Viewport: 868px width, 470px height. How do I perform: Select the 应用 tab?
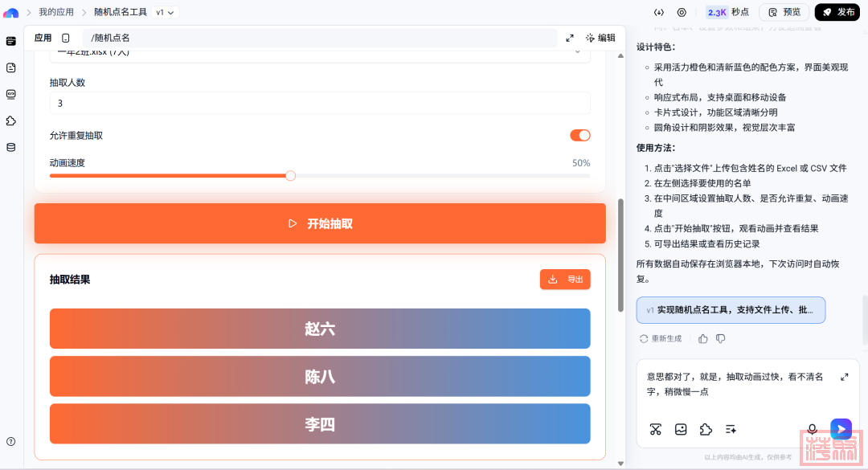click(x=43, y=38)
